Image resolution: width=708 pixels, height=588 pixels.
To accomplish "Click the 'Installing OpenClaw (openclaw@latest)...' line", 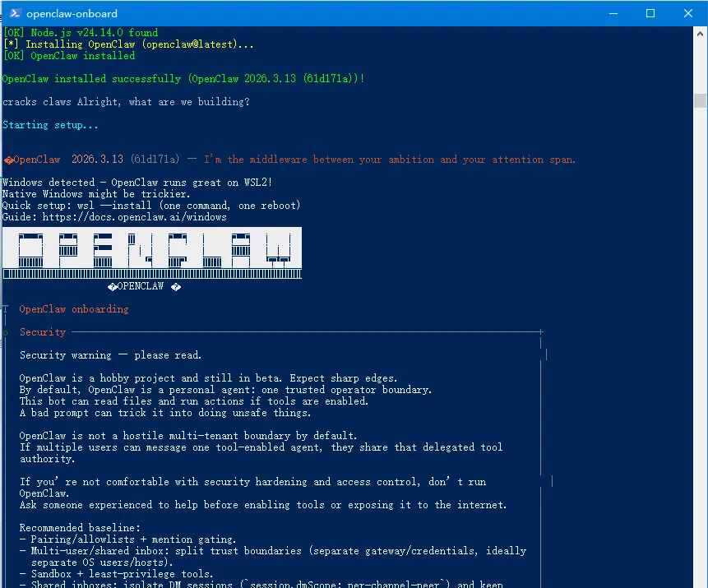I will click(128, 44).
